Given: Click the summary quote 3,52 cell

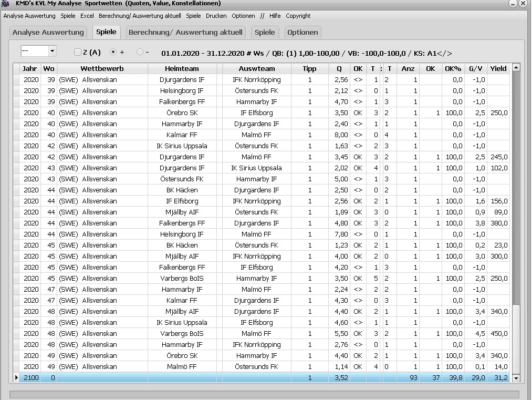Looking at the screenshot, I should click(339, 377).
